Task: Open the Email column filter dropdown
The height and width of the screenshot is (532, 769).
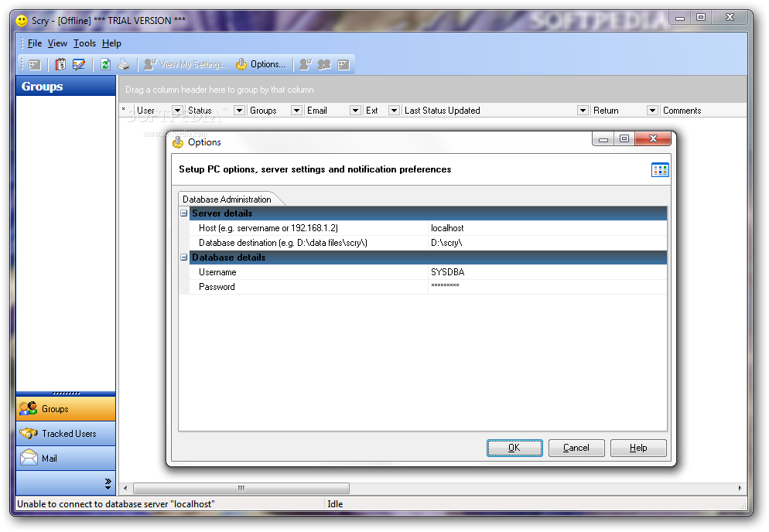Action: [x=356, y=111]
